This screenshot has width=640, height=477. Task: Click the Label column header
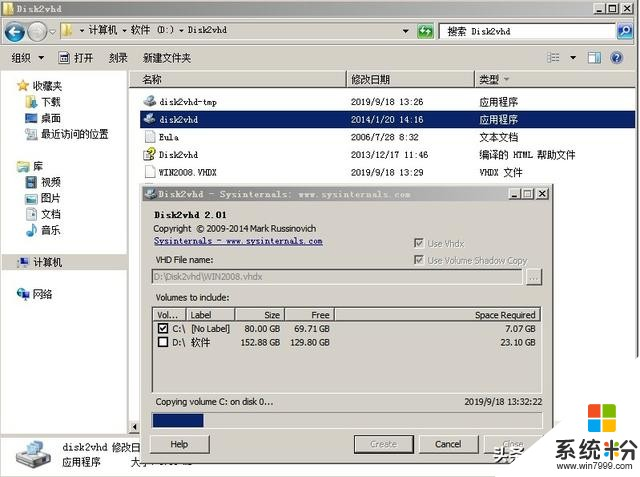[x=210, y=315]
